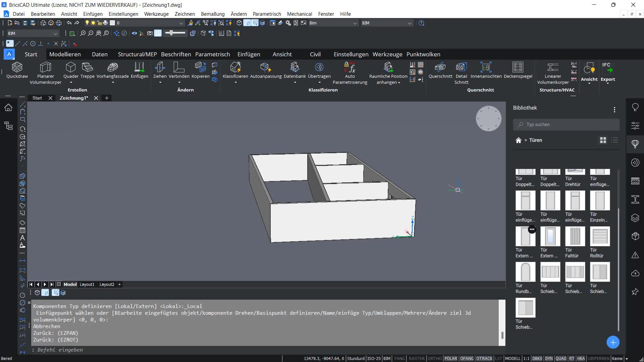This screenshot has height=362, width=644.
Task: Click the home icon in left sidebar
Action: (8, 107)
